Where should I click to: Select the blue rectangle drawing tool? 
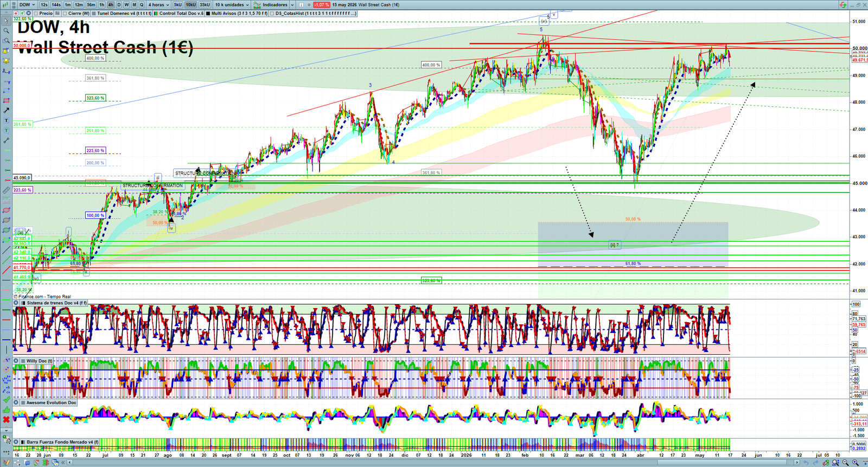coord(6,91)
